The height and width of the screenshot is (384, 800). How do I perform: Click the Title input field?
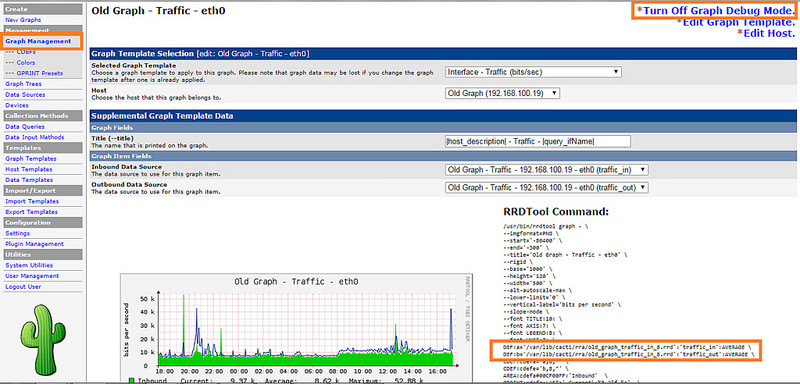point(538,141)
